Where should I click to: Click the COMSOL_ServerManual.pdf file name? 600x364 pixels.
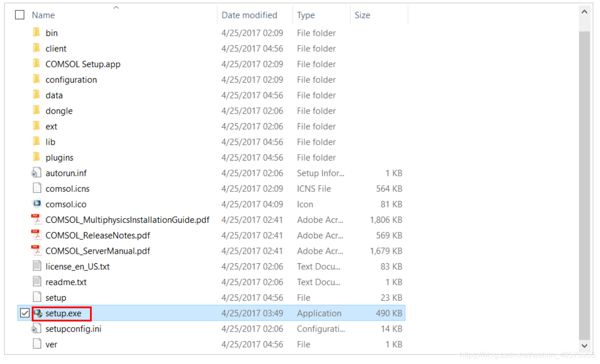(98, 251)
